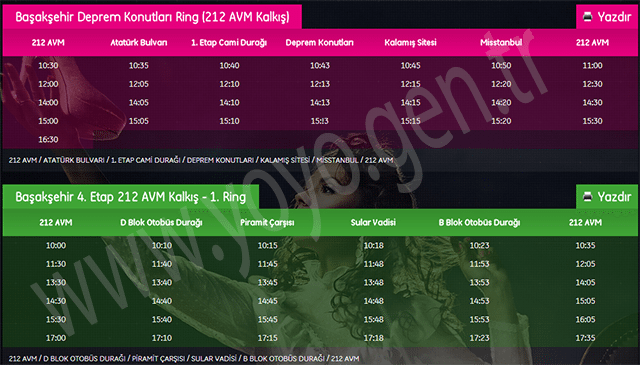The height and width of the screenshot is (365, 640).
Task: Click the 1. Etap Cami Durağı column header
Action: [229, 42]
